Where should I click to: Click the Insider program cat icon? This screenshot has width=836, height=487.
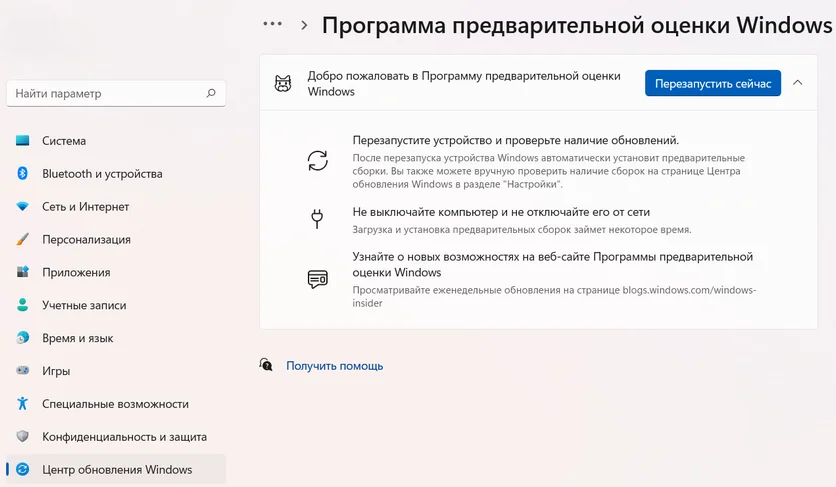click(x=283, y=84)
